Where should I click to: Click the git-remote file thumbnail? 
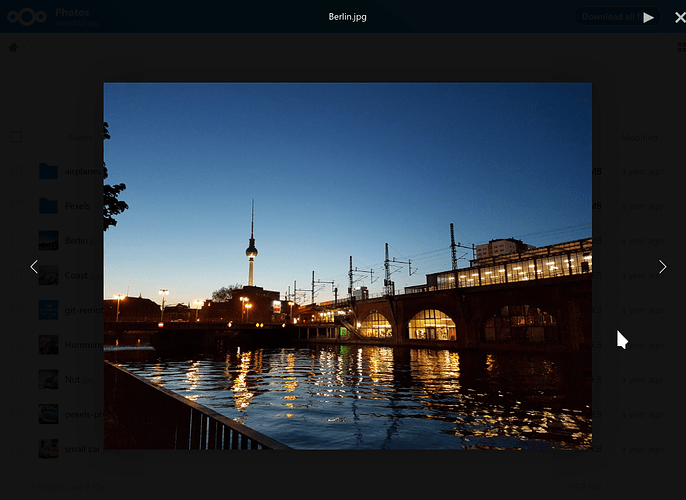coord(48,310)
